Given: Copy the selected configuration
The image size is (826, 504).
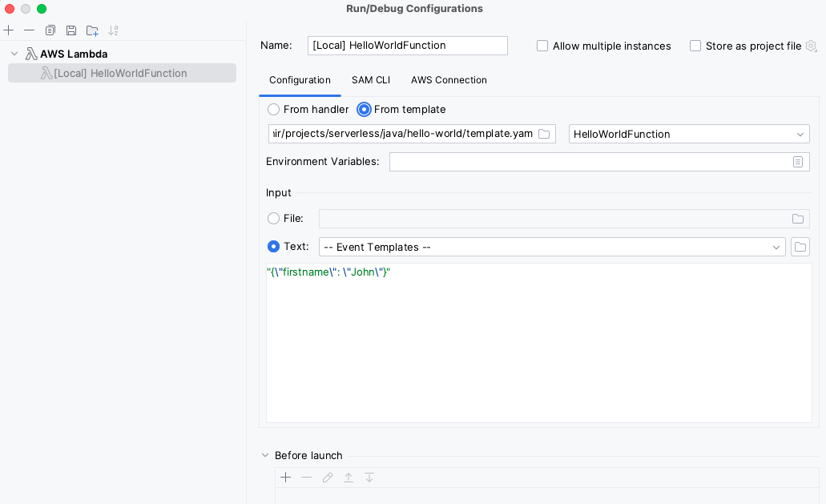Looking at the screenshot, I should pyautogui.click(x=50, y=30).
